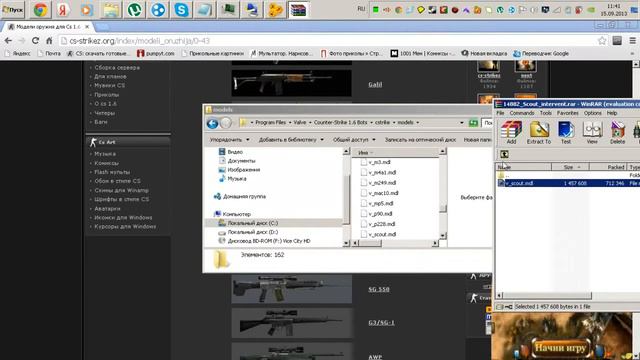Click the media player taskbar icon

(87, 9)
